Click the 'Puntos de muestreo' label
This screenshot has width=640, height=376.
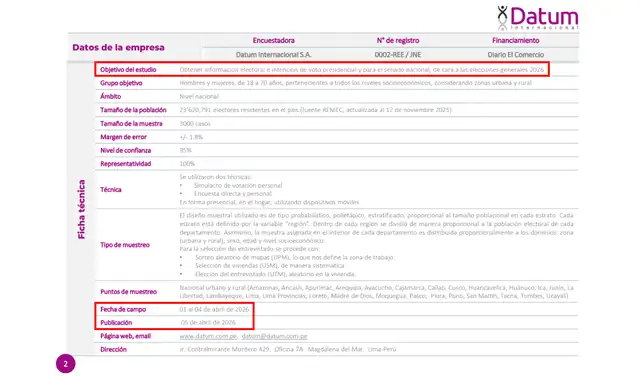coord(129,291)
